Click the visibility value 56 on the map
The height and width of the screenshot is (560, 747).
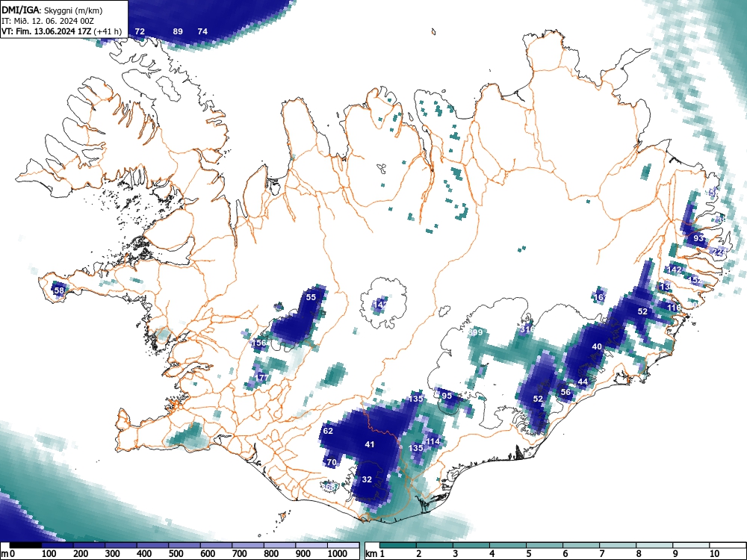(565, 393)
